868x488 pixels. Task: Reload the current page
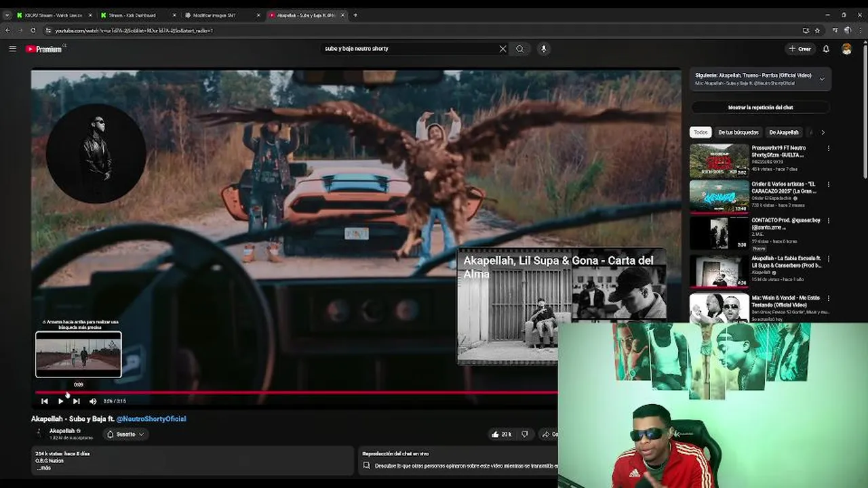coord(34,30)
